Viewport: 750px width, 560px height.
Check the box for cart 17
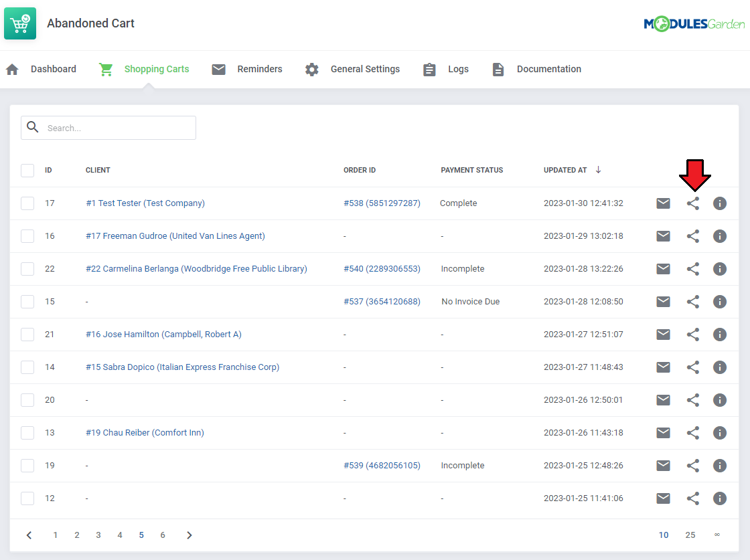coord(27,203)
